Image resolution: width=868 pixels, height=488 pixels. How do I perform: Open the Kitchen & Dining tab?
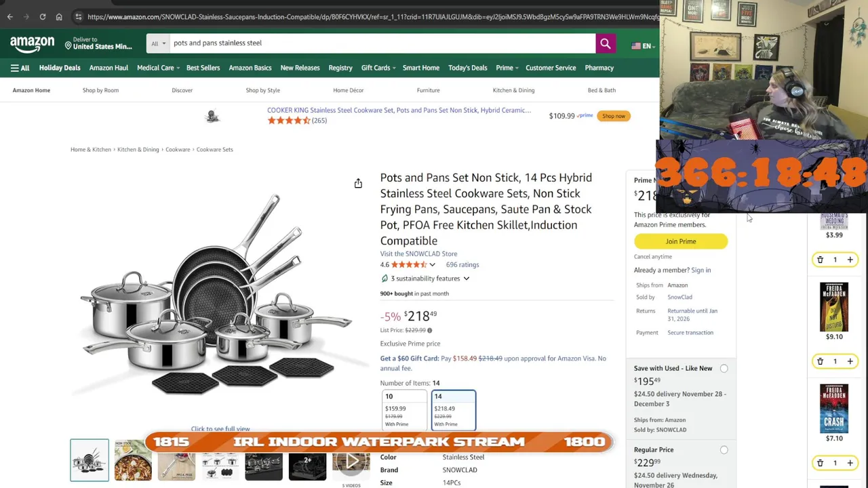513,90
